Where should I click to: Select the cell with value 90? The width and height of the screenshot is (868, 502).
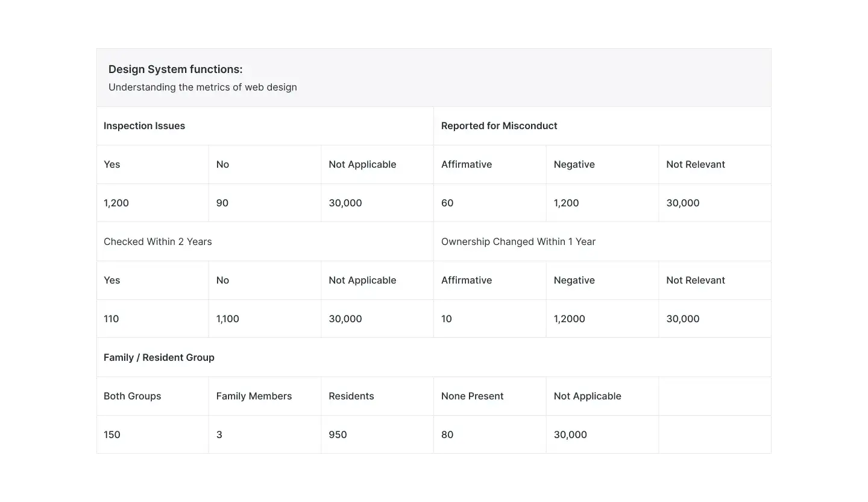pyautogui.click(x=222, y=203)
